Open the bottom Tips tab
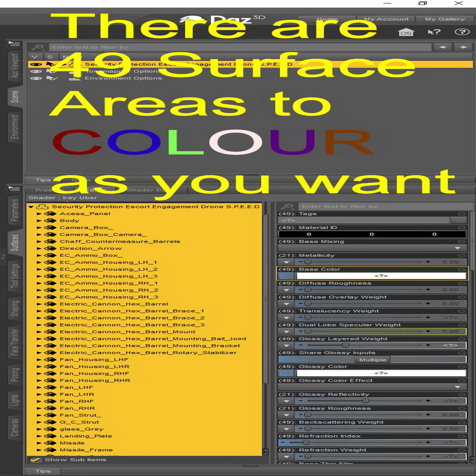The image size is (476, 476). click(43, 471)
